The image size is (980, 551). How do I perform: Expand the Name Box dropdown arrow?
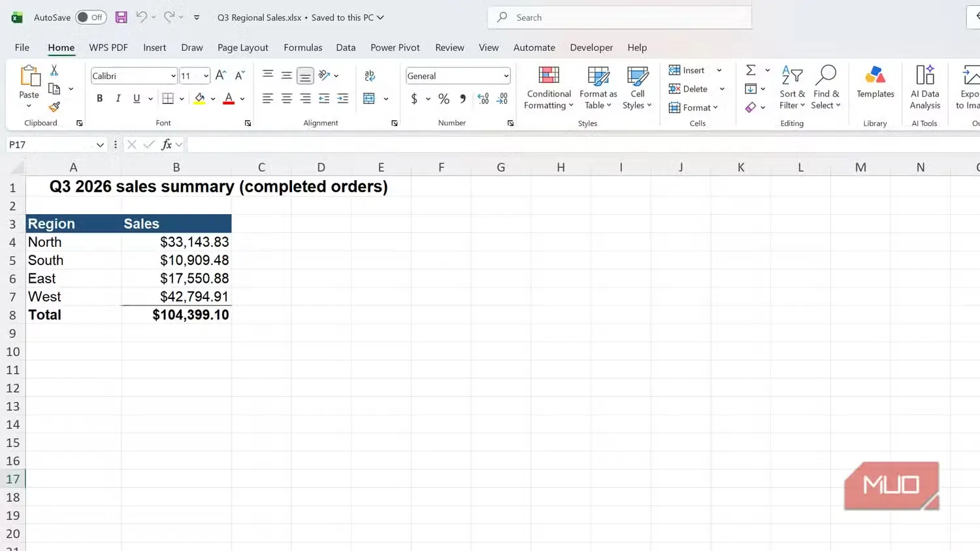[x=100, y=144]
